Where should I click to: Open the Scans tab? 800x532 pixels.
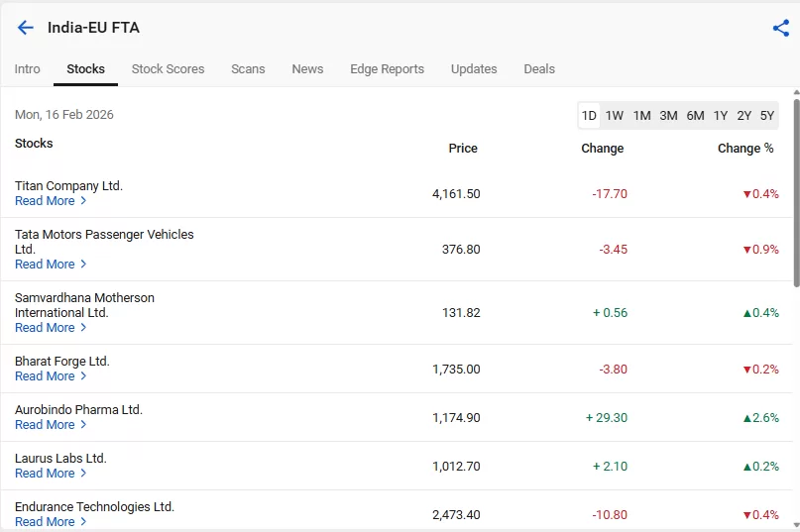click(248, 69)
